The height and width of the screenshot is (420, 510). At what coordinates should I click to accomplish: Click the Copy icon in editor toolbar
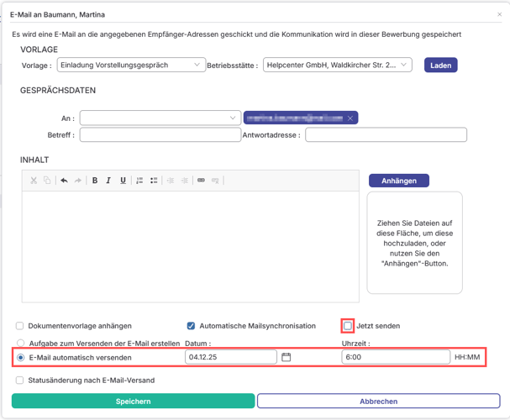(x=47, y=181)
